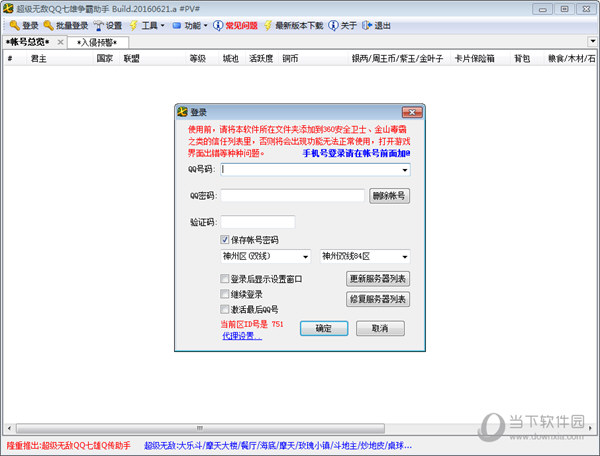Click 最新版本下载 in toolbar

[x=299, y=26]
